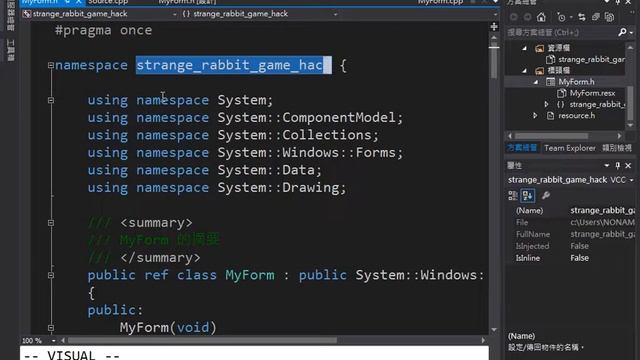Collapse the MyForm(void) constructor block
This screenshot has height=360, width=640.
pos(51,328)
